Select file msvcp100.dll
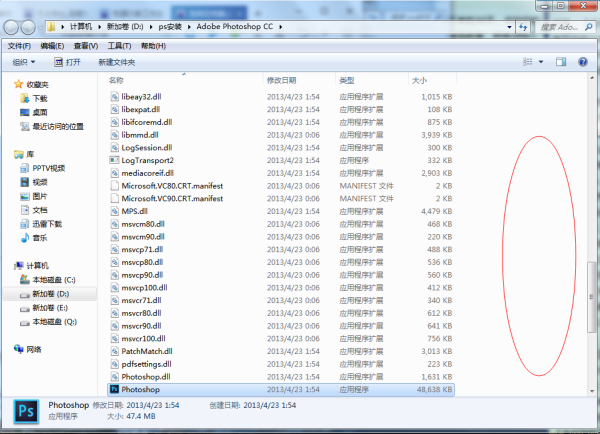 point(281,287)
